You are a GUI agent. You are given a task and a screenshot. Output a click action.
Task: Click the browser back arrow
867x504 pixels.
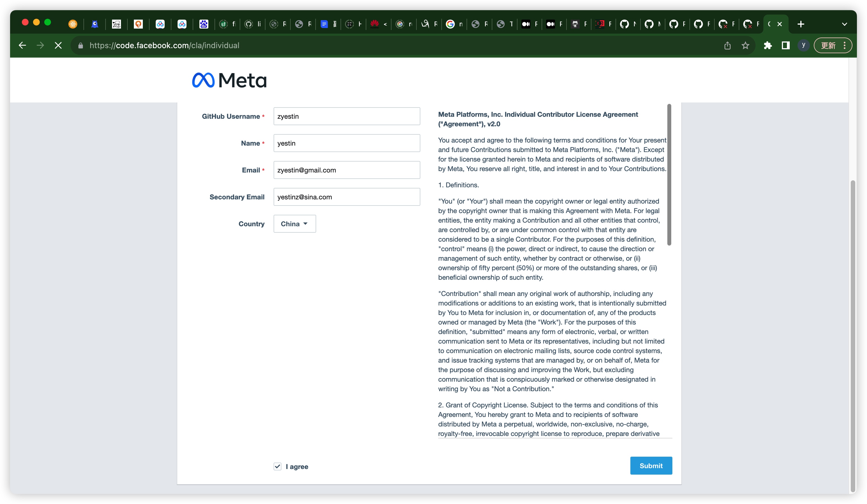[22, 45]
